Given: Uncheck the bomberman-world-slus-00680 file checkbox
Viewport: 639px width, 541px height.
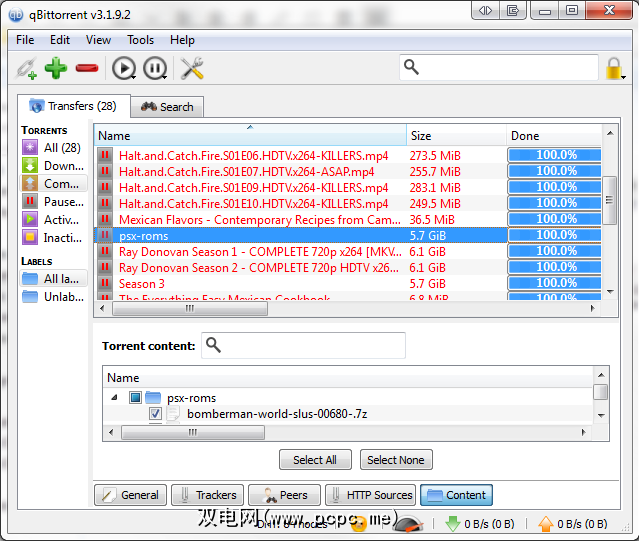Looking at the screenshot, I should (155, 413).
